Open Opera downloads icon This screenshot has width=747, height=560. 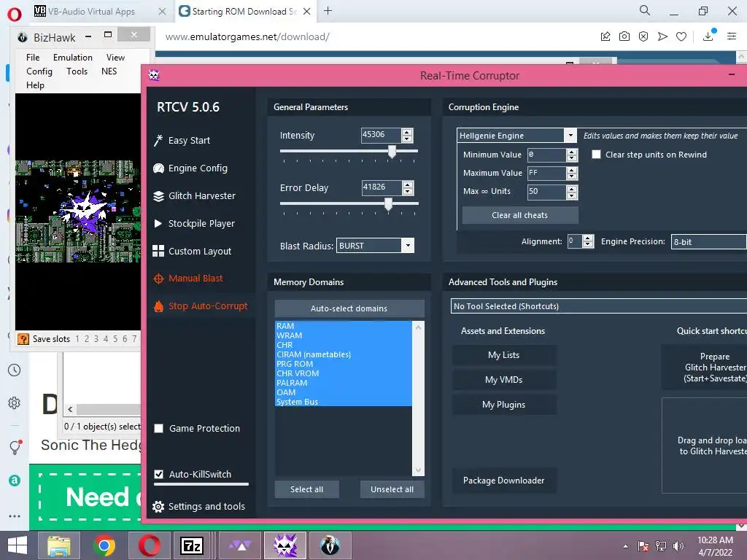(708, 36)
